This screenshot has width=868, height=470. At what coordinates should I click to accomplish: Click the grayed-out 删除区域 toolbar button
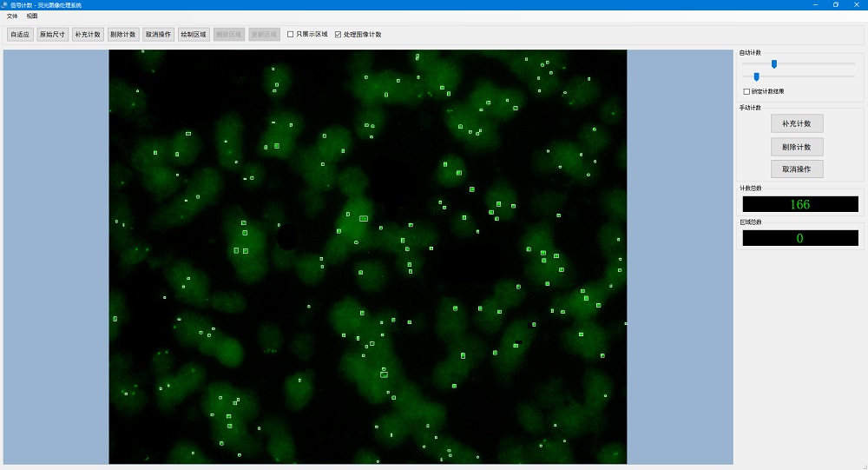point(228,35)
